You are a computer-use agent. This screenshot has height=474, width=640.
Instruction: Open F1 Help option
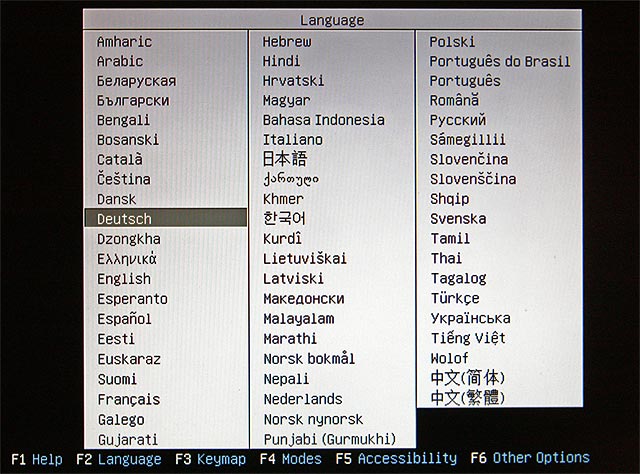pos(37,459)
